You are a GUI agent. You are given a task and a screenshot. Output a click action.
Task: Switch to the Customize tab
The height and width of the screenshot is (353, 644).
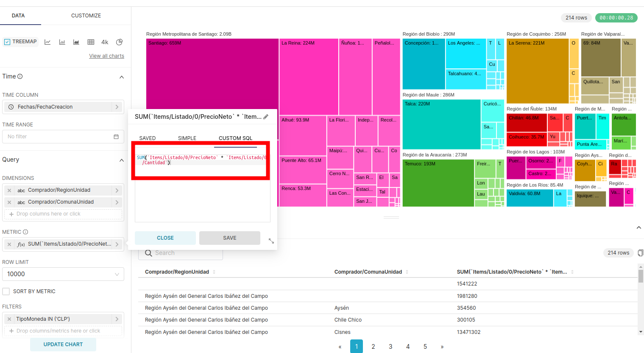[x=86, y=16]
